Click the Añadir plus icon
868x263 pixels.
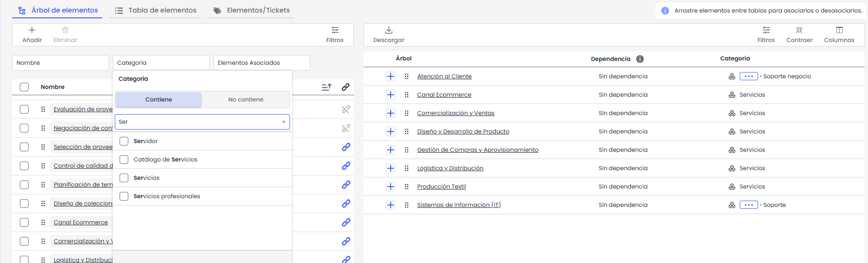click(32, 30)
